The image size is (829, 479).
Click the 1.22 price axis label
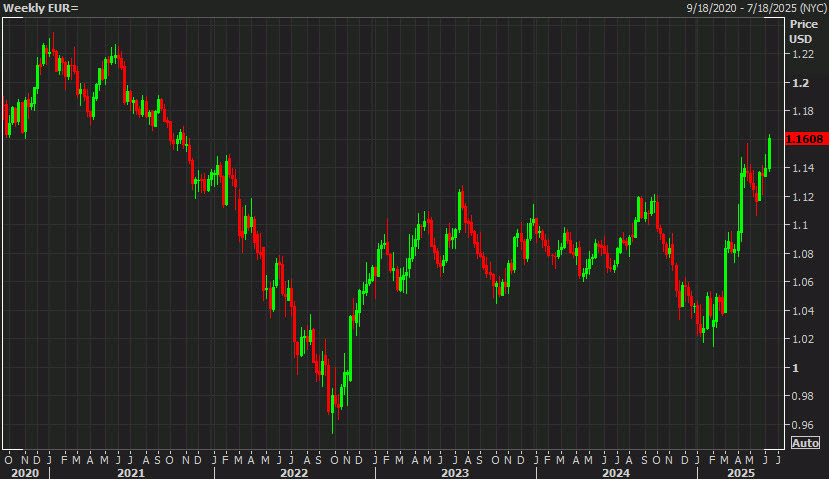[803, 54]
